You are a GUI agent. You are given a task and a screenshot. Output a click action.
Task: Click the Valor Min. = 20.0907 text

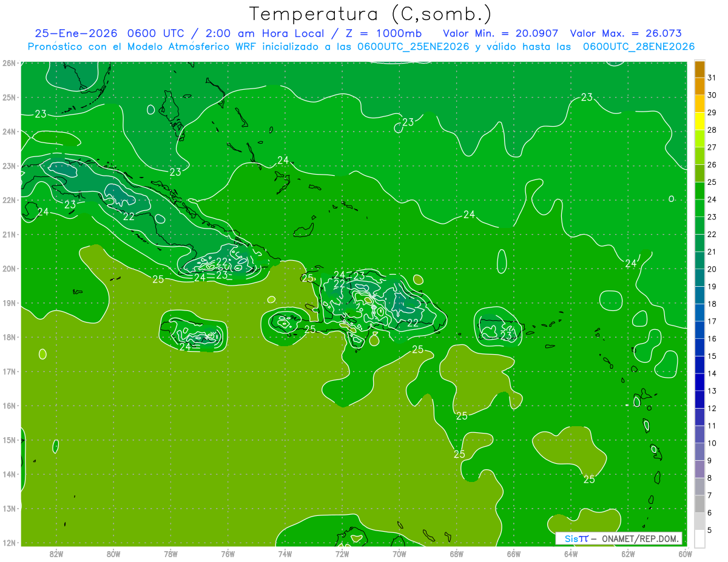[500, 33]
